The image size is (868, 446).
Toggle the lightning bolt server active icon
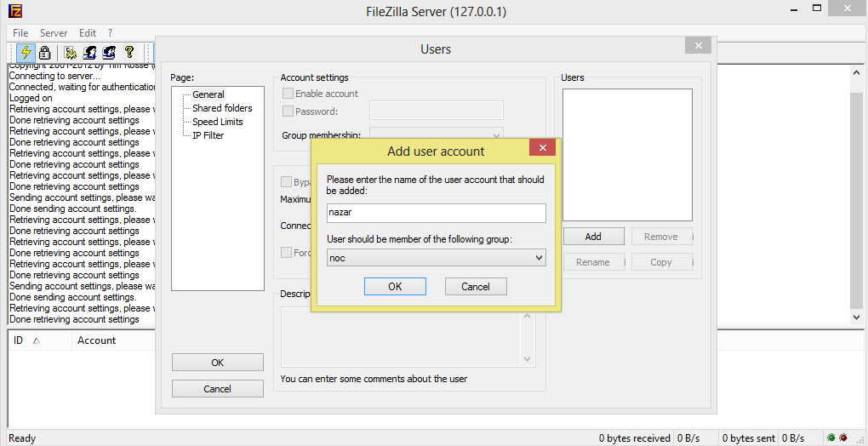(25, 53)
